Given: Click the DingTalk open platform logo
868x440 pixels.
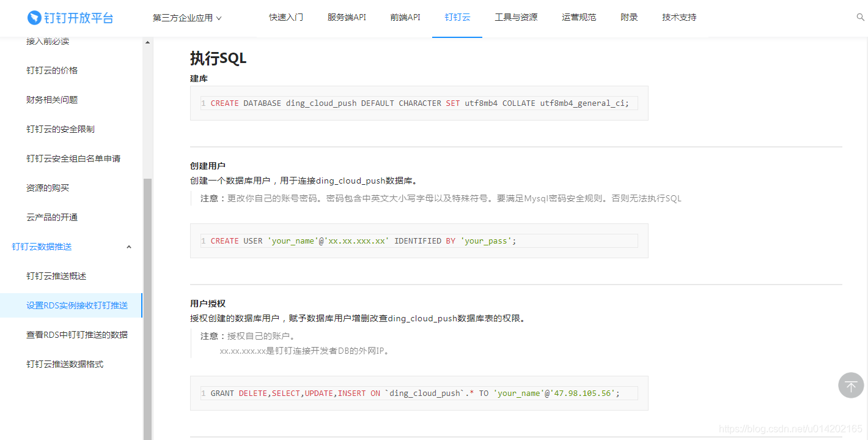Looking at the screenshot, I should (70, 18).
